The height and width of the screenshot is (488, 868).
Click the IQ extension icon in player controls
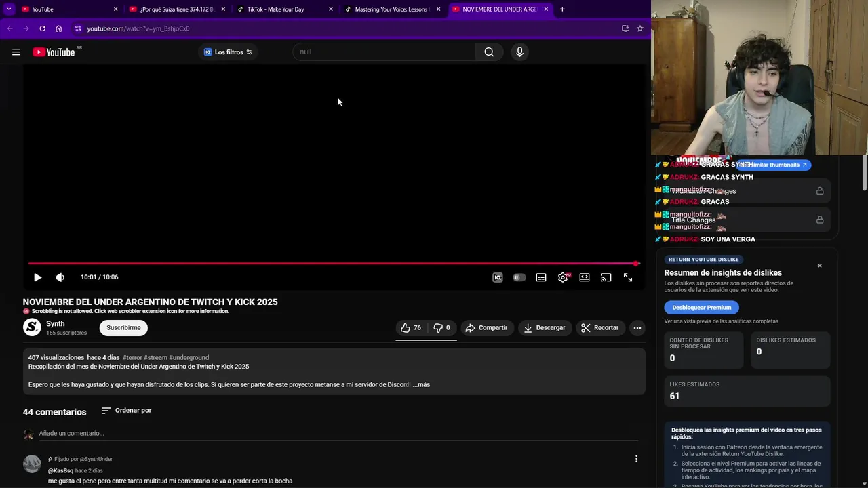pyautogui.click(x=498, y=277)
